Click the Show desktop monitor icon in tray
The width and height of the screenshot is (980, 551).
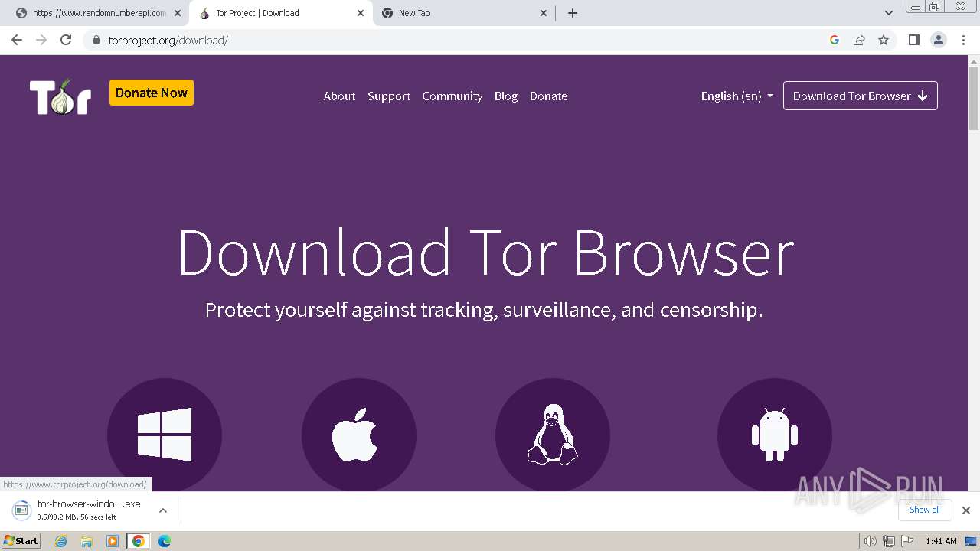click(971, 541)
